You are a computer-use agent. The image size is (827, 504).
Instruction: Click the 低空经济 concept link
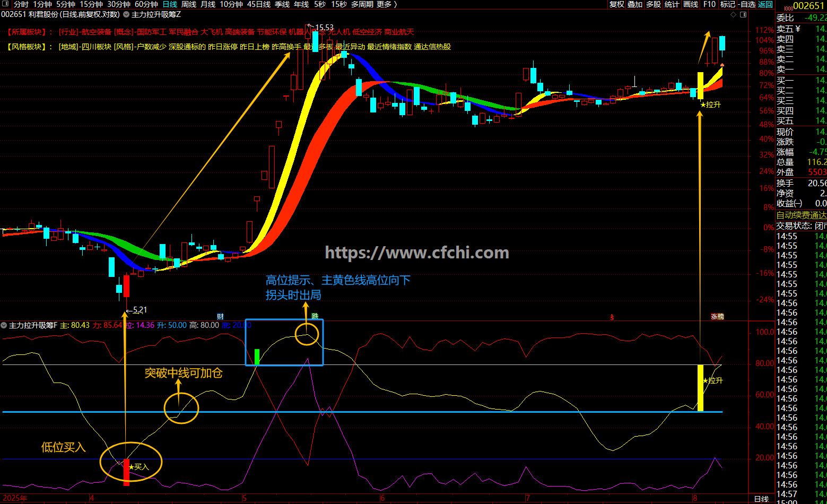[367, 32]
